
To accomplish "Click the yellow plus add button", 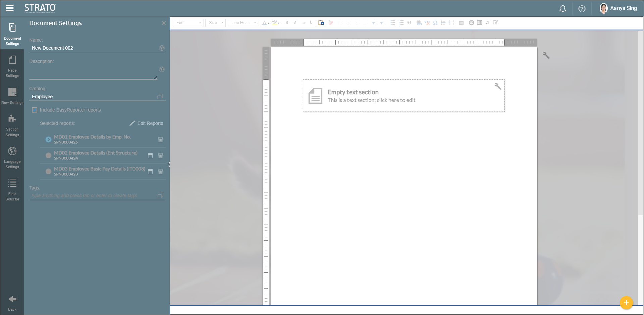I will [x=626, y=303].
